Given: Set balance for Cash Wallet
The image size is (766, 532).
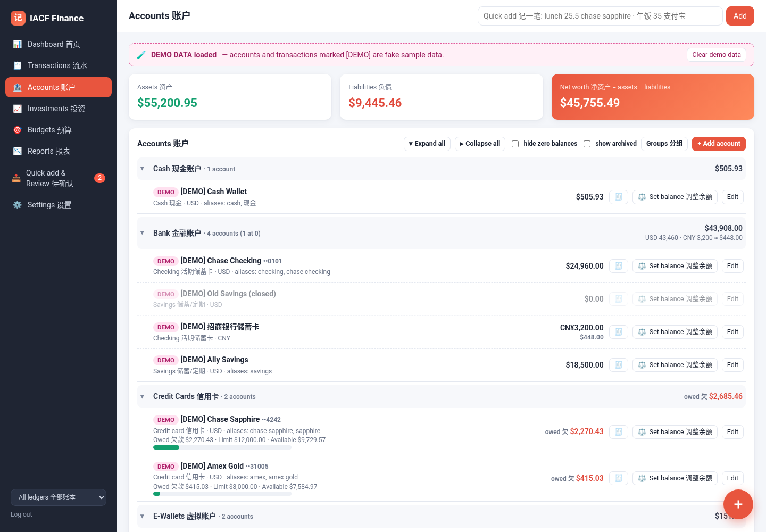Looking at the screenshot, I should pyautogui.click(x=675, y=197).
